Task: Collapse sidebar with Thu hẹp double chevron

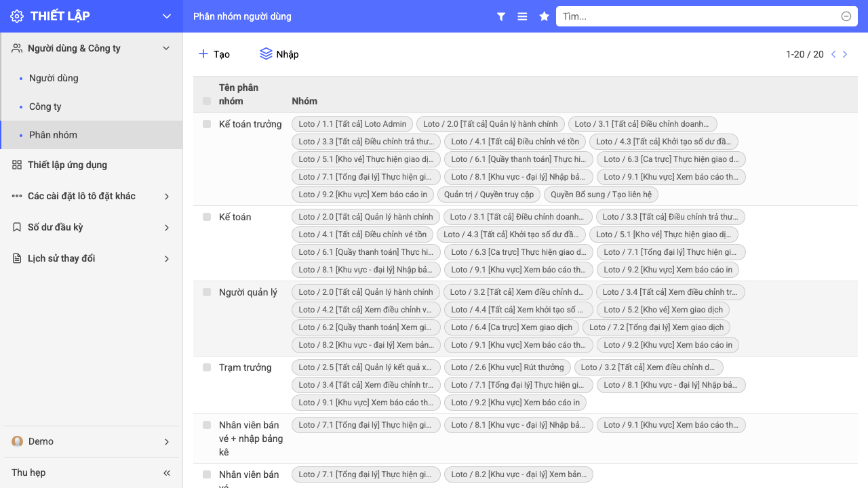Action: 167,472
